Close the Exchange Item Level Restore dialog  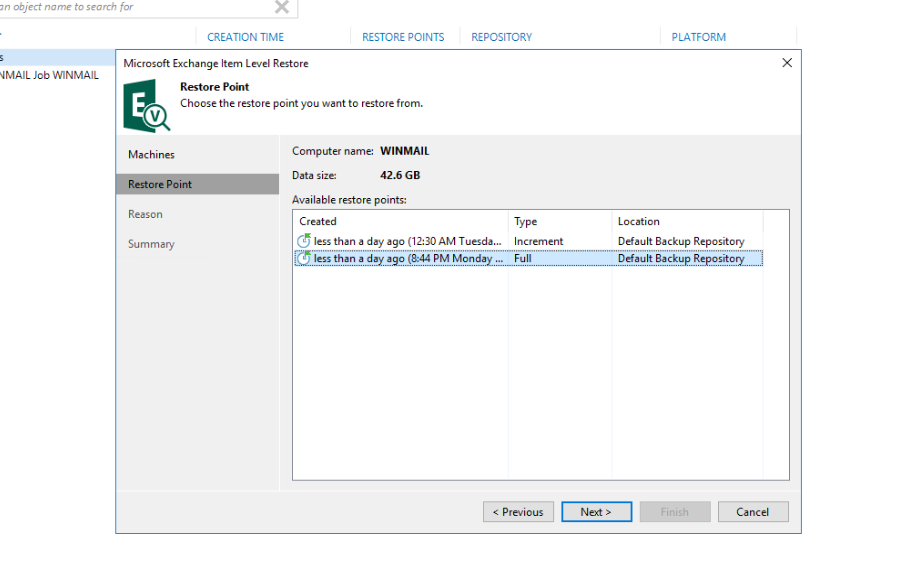786,63
